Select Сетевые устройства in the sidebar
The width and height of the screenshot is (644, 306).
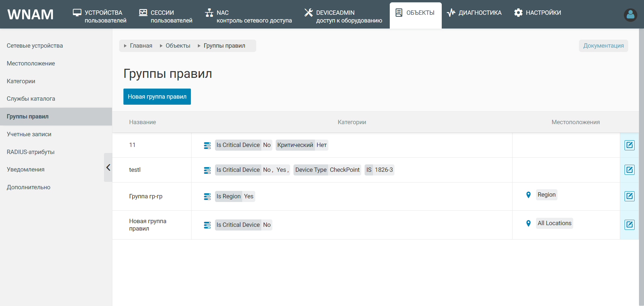[35, 46]
